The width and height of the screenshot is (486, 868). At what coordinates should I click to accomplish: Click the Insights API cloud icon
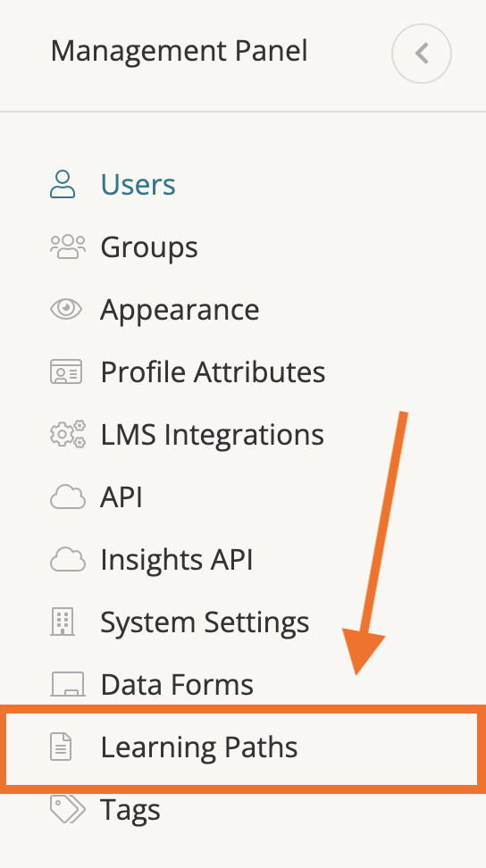pyautogui.click(x=68, y=560)
